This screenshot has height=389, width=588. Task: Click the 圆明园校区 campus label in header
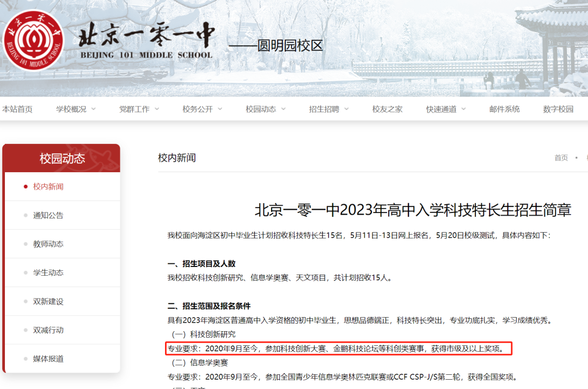click(290, 45)
